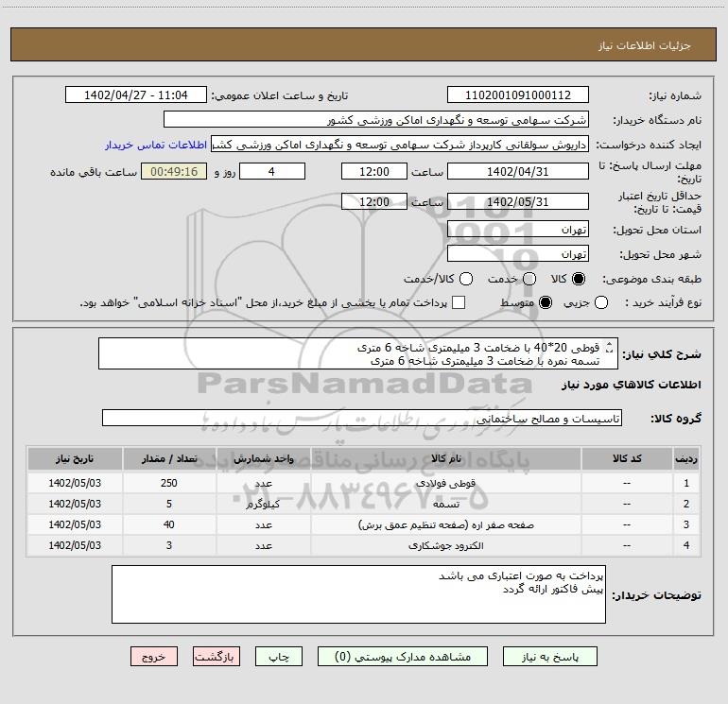Click the goods group field تاسیسات و مصالح ساختمانی
Viewport: 728px width, 704px height.
(362, 418)
